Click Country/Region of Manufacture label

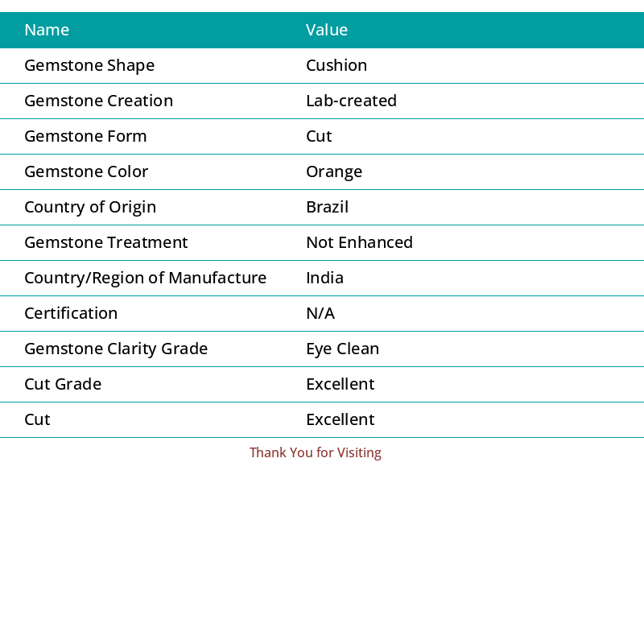145,278
